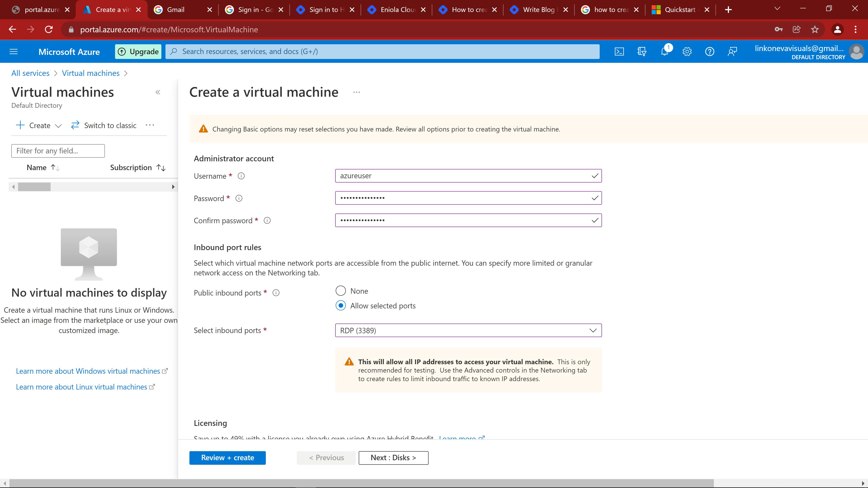Open the notifications bell
The image size is (868, 488).
[x=665, y=52]
